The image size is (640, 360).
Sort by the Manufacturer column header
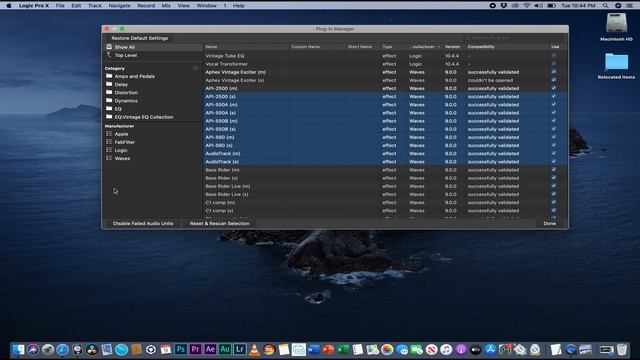pyautogui.click(x=424, y=47)
